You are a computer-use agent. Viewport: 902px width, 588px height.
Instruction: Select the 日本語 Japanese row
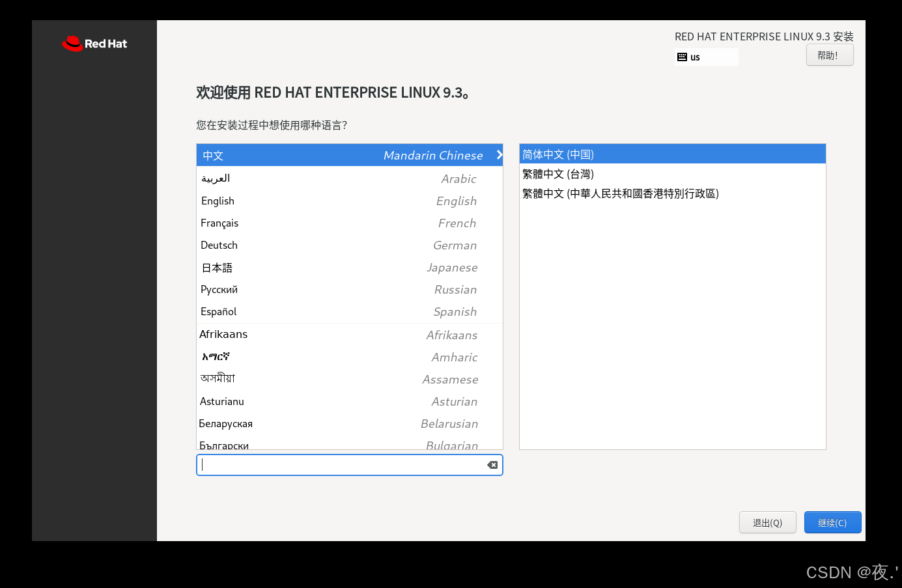(350, 267)
